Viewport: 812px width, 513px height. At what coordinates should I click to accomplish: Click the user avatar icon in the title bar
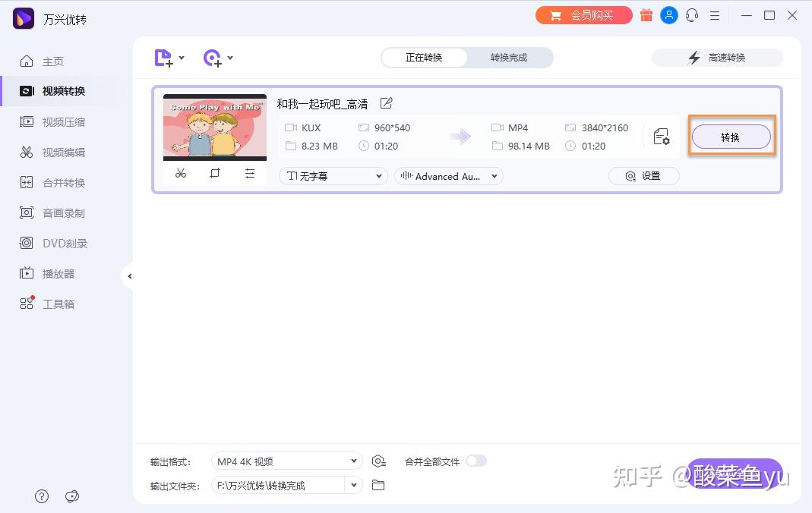[x=669, y=15]
